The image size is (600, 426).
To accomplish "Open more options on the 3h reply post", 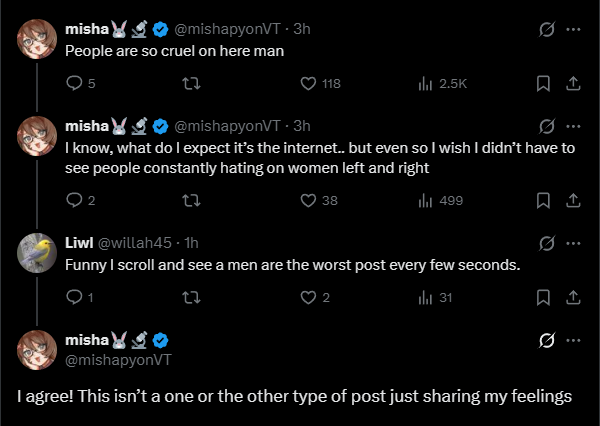I will point(573,126).
